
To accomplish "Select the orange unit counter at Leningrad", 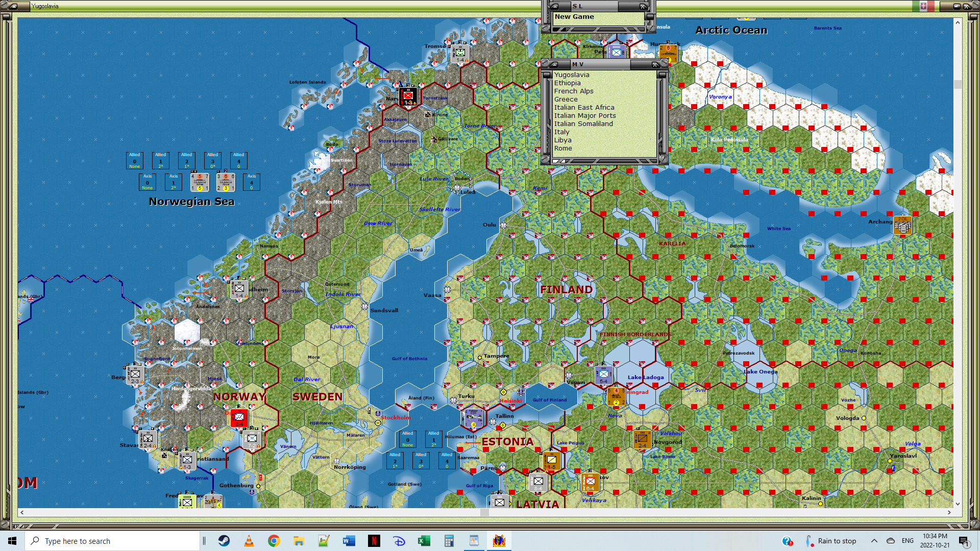I will click(x=616, y=396).
